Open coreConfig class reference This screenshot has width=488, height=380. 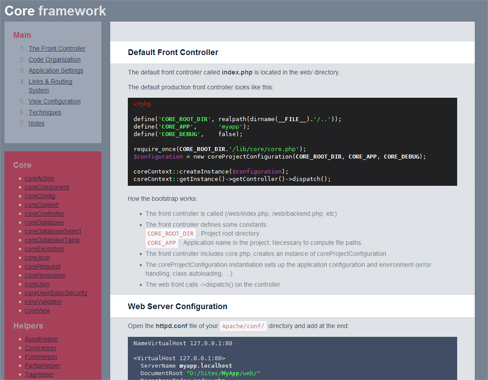coord(40,196)
